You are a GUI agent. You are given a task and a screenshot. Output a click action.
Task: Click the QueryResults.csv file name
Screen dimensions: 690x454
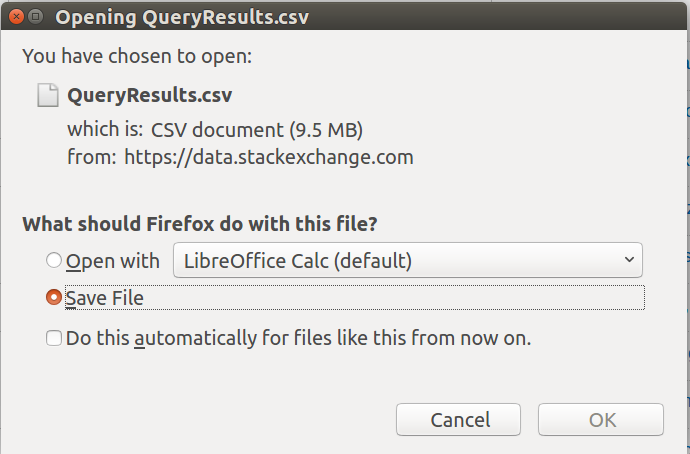pyautogui.click(x=149, y=96)
